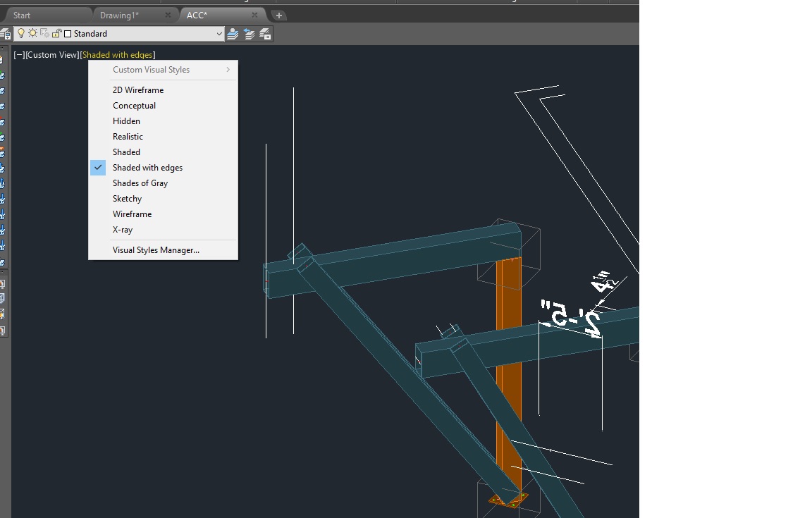Click the 2'-5" dimension text
This screenshot has height=518, width=812.
pyautogui.click(x=571, y=317)
